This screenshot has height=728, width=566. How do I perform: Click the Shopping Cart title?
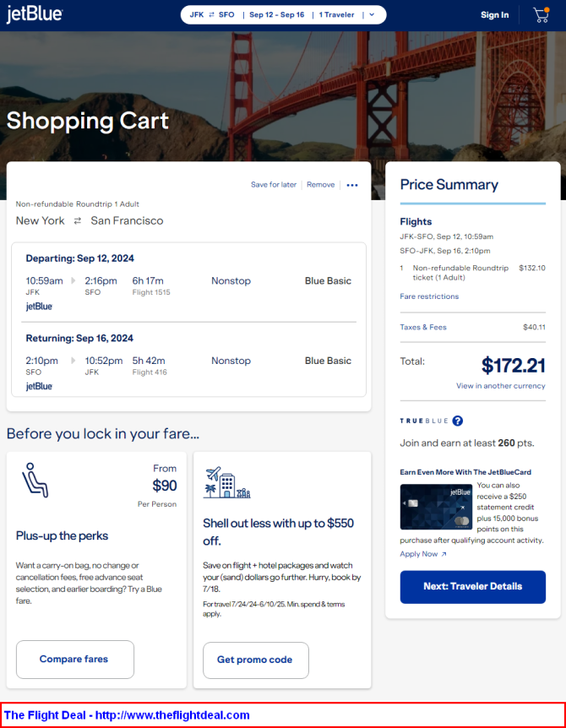pos(87,121)
